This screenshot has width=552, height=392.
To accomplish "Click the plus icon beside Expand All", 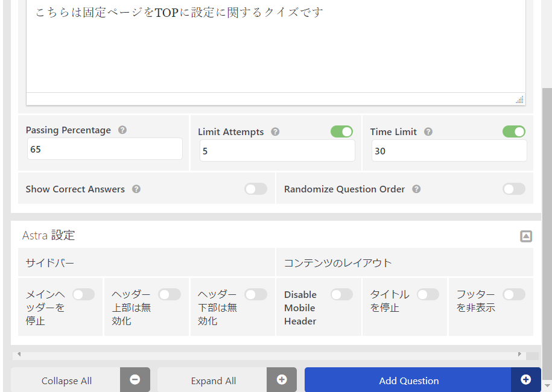I will pyautogui.click(x=282, y=380).
